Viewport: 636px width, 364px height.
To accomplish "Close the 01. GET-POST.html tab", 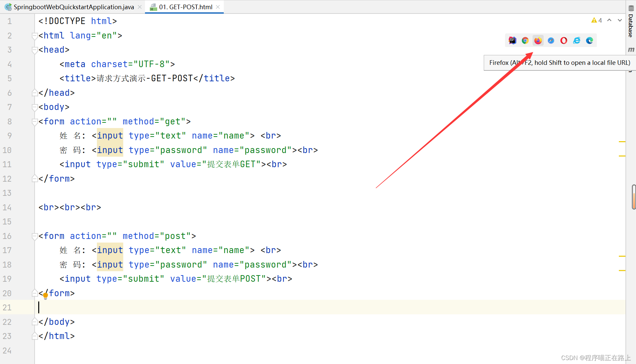I will coord(218,7).
